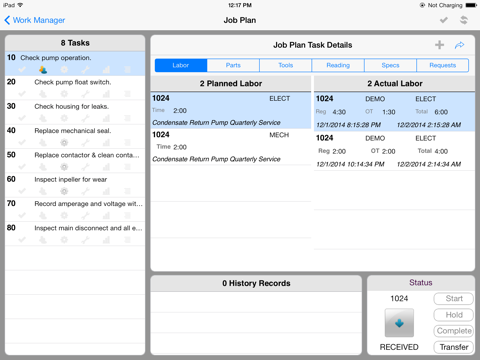The image size is (480, 360).
Task: Click the 12/1/2014 8:15:28 PM timestamp
Action: click(349, 125)
